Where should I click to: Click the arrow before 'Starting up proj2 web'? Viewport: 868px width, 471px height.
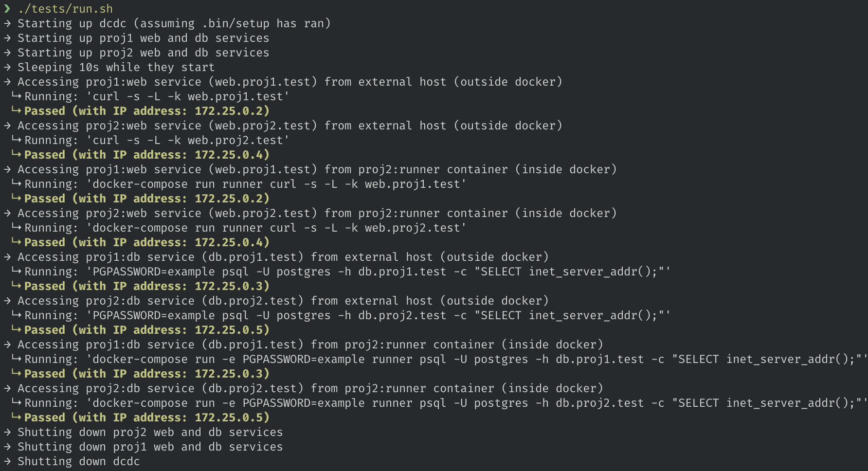(x=7, y=53)
